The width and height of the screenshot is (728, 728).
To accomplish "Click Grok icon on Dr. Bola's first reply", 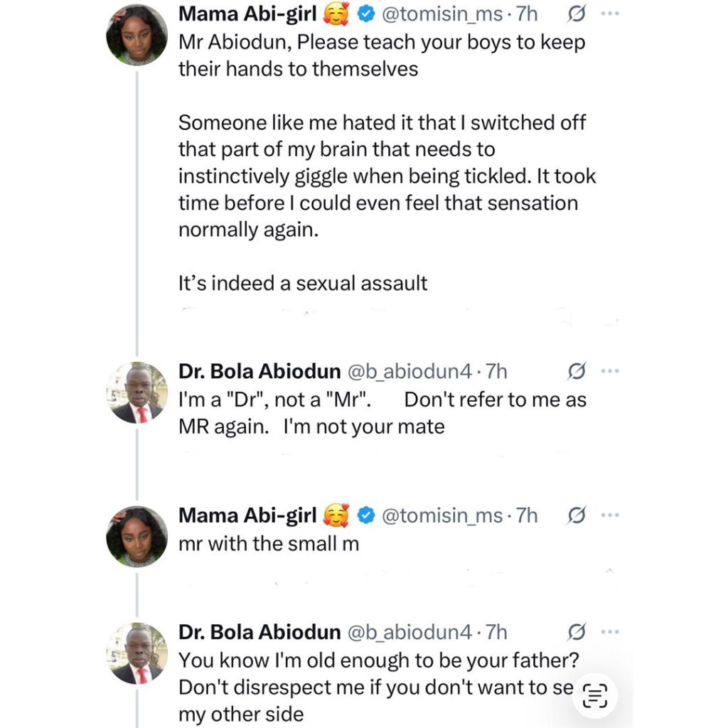I will click(578, 371).
